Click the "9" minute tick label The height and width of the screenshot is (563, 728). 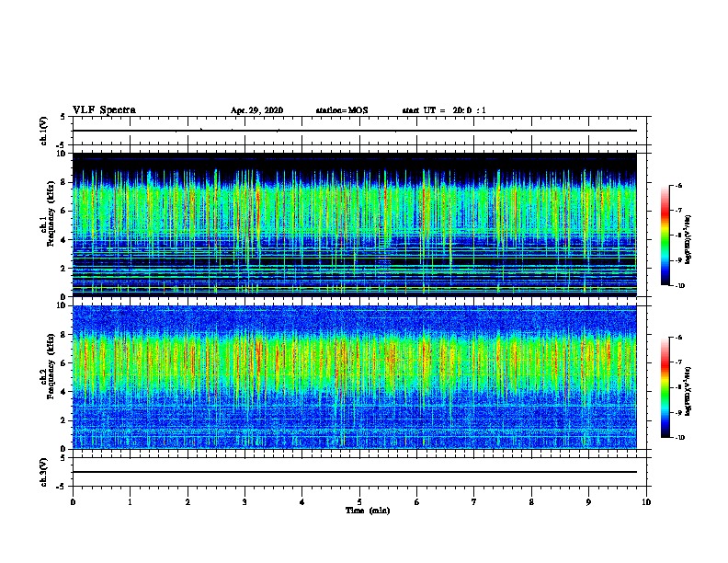coord(588,502)
